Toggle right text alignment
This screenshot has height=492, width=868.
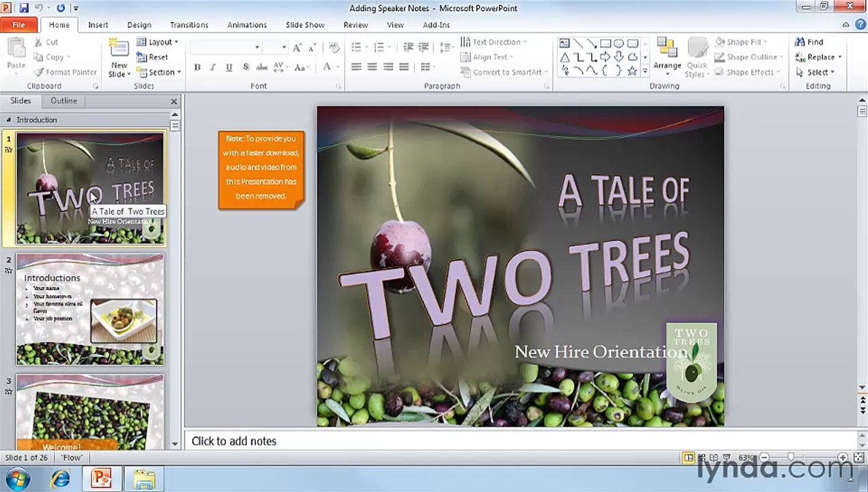click(388, 67)
